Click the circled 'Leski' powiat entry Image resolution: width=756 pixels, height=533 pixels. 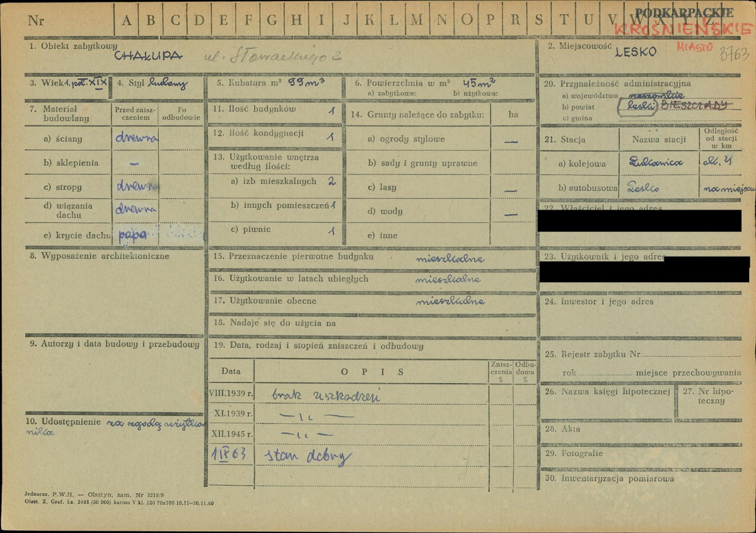[x=638, y=107]
